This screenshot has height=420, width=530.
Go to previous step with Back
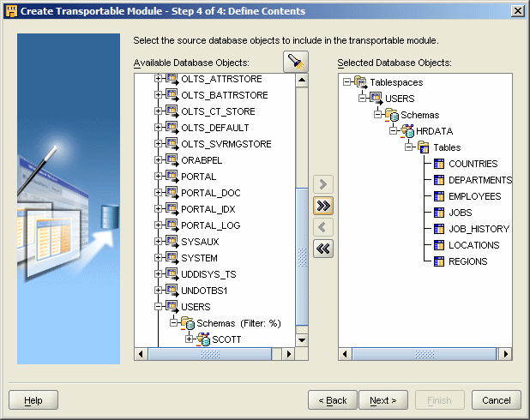pos(332,400)
